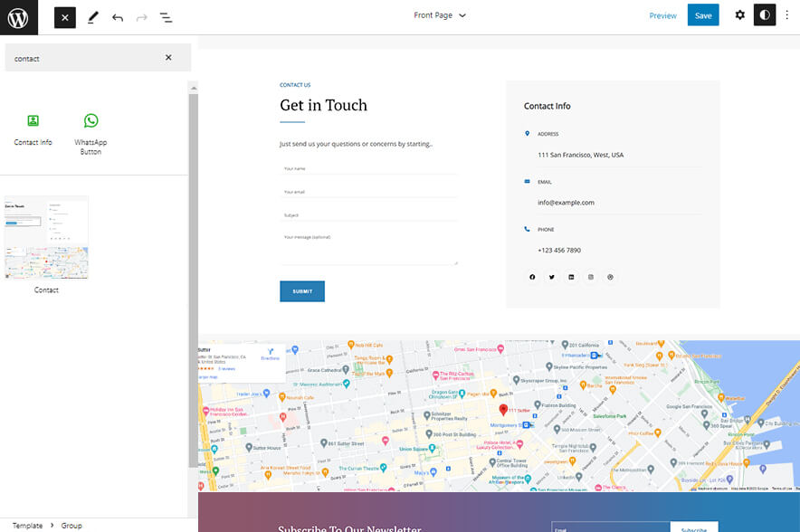Image resolution: width=800 pixels, height=532 pixels.
Task: Click the Your name input field
Action: [368, 168]
